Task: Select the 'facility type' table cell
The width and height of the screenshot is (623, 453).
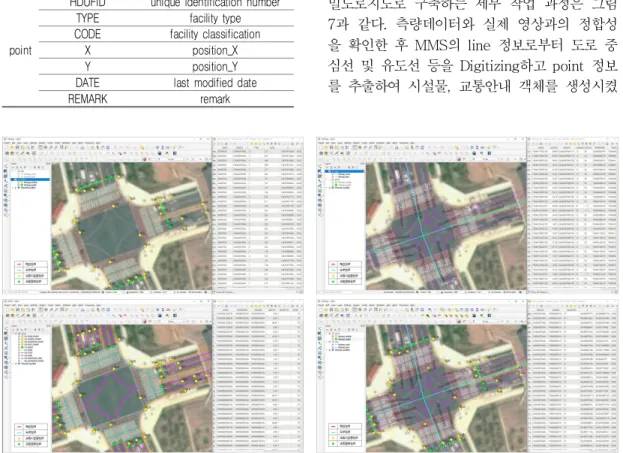Action: (x=215, y=18)
